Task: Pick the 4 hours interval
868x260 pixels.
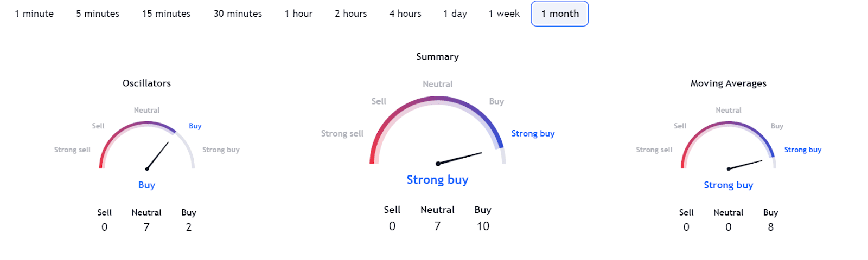Action: 405,14
